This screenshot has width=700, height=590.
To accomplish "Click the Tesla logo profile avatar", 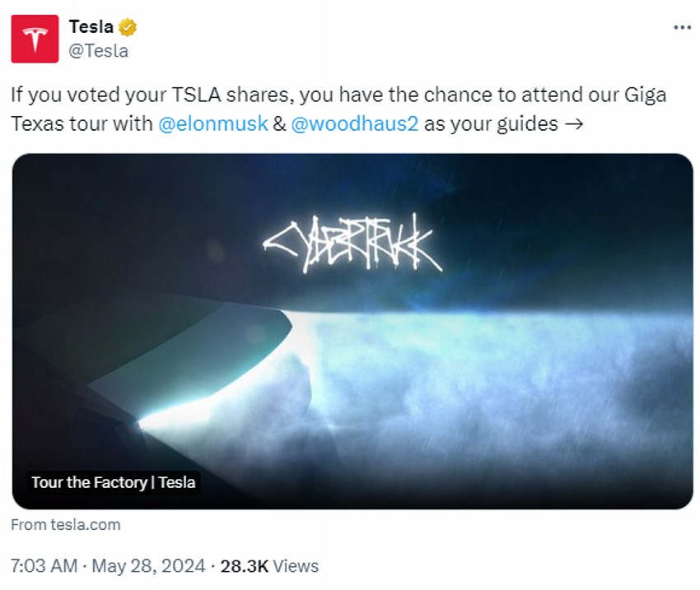I will point(35,39).
